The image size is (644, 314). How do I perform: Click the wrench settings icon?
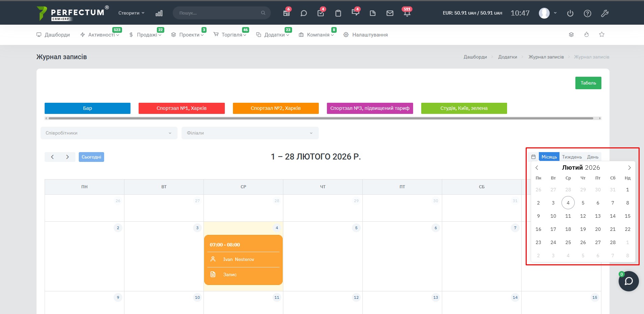click(x=605, y=13)
